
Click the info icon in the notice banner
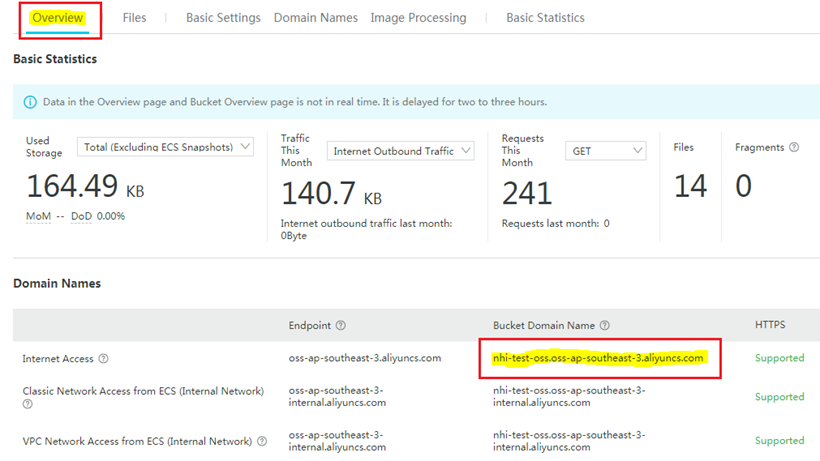pos(30,102)
